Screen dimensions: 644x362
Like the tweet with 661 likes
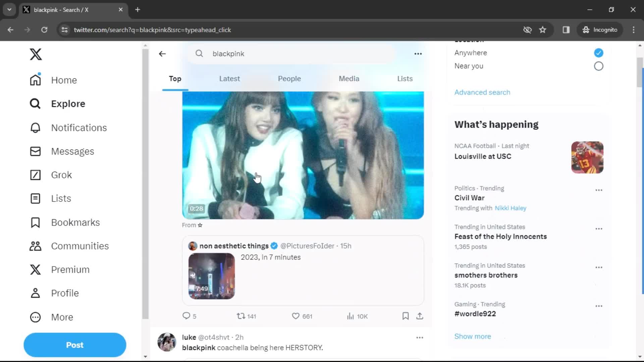tap(302, 316)
